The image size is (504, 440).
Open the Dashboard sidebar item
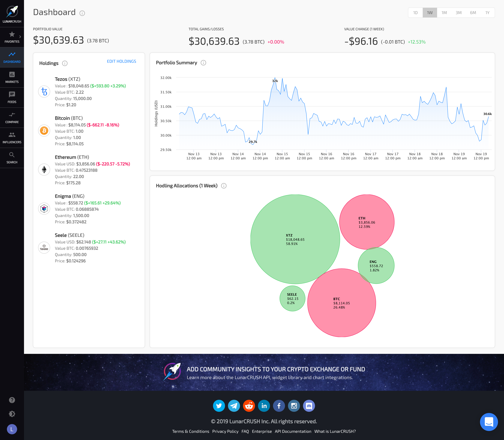coord(12,57)
